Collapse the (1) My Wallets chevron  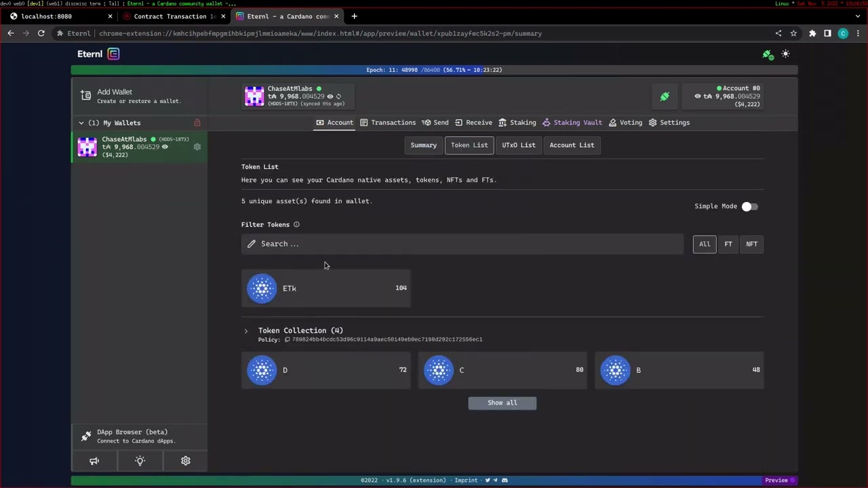click(x=81, y=123)
